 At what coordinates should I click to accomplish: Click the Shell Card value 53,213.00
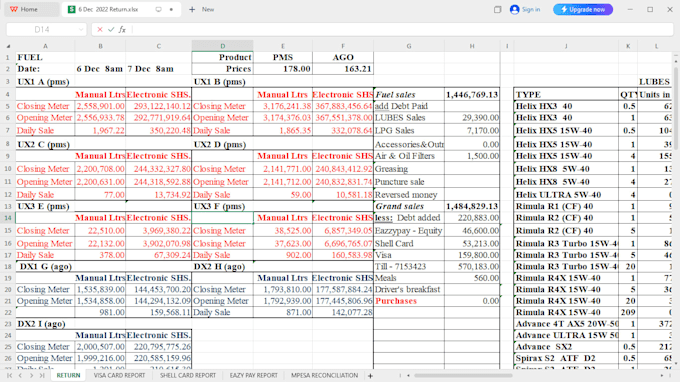point(472,244)
